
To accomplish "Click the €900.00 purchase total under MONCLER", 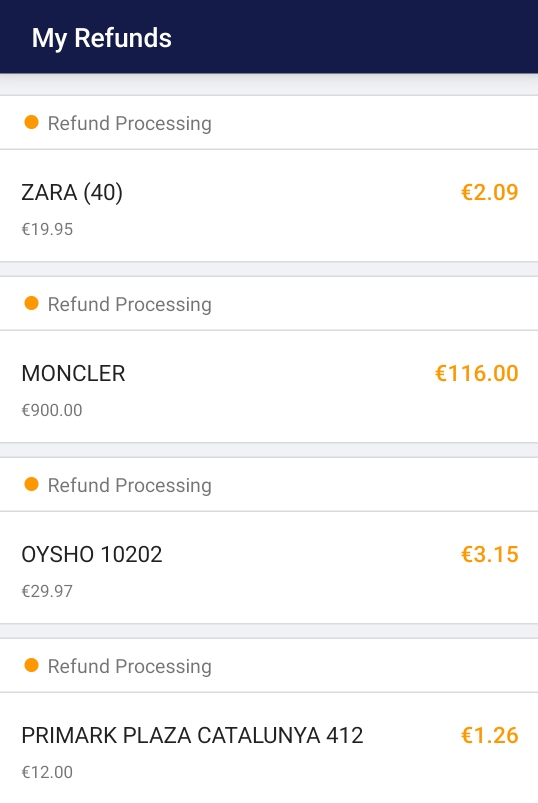I will [x=52, y=410].
